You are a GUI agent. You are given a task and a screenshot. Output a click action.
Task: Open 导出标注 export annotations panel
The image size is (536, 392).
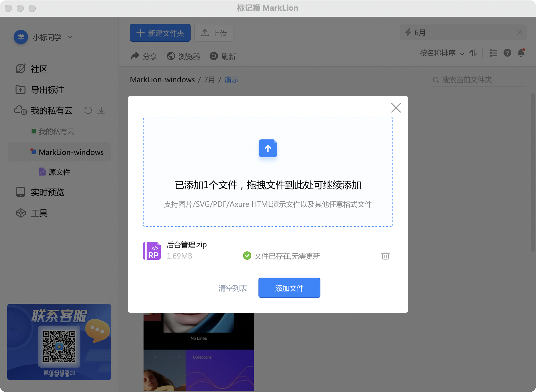coord(48,90)
